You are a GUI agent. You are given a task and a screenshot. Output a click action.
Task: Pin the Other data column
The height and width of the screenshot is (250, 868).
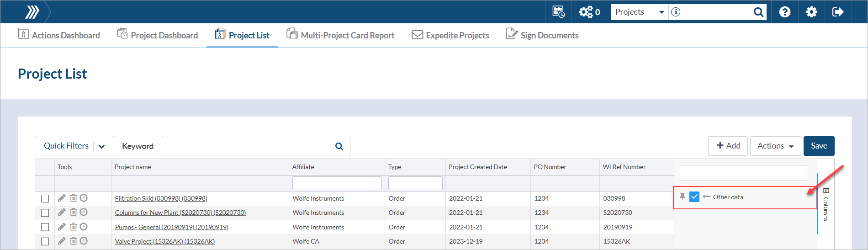(682, 197)
